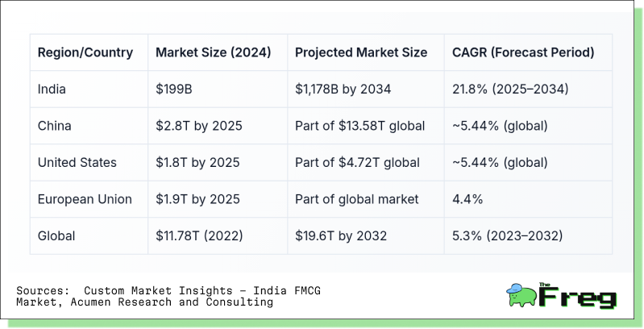Click the $199B market size cell
The height and width of the screenshot is (329, 644).
[x=174, y=90]
